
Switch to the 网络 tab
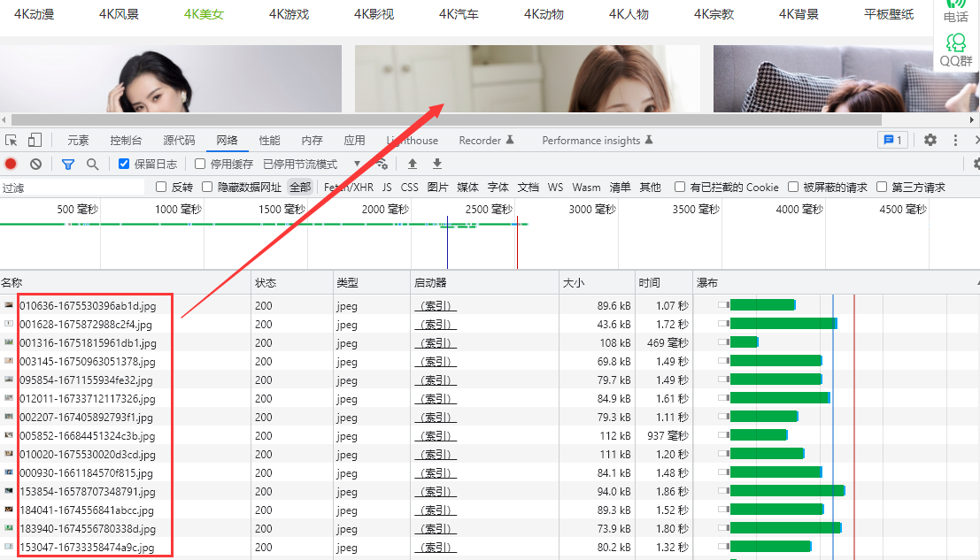click(x=227, y=141)
